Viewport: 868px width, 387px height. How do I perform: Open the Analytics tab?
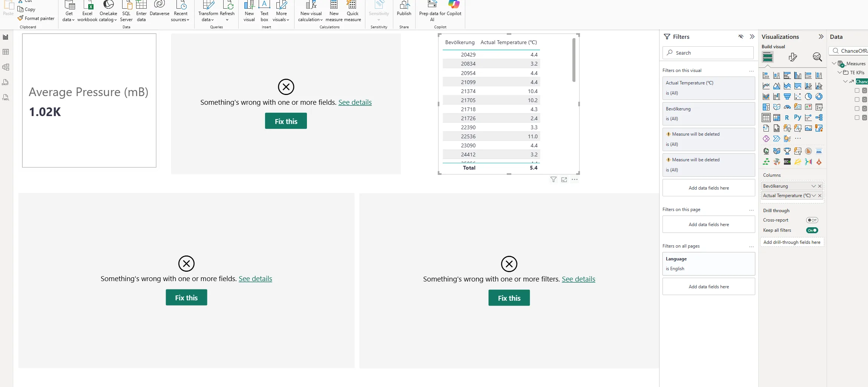coord(817,57)
